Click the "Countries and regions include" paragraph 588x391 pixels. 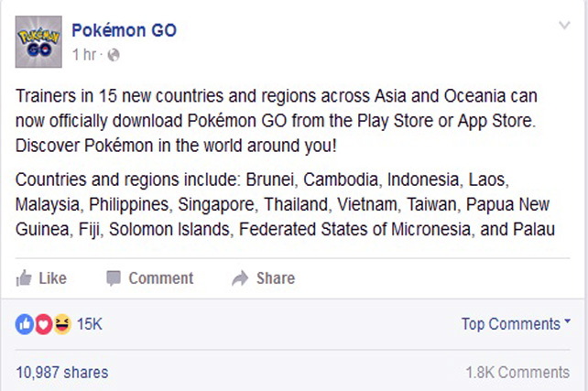pyautogui.click(x=286, y=205)
